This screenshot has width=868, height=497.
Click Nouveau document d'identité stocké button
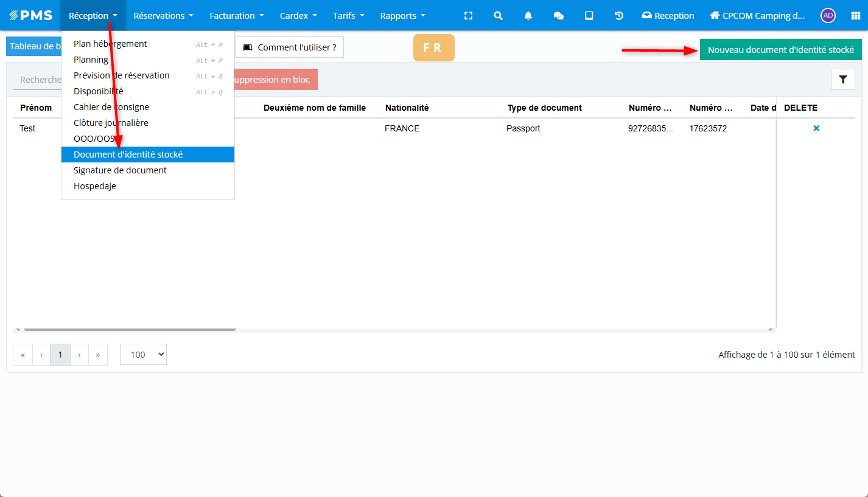pyautogui.click(x=780, y=50)
